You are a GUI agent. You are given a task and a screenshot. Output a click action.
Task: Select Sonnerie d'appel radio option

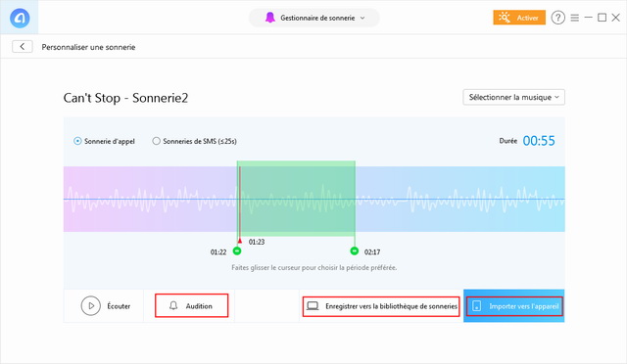[x=77, y=141]
